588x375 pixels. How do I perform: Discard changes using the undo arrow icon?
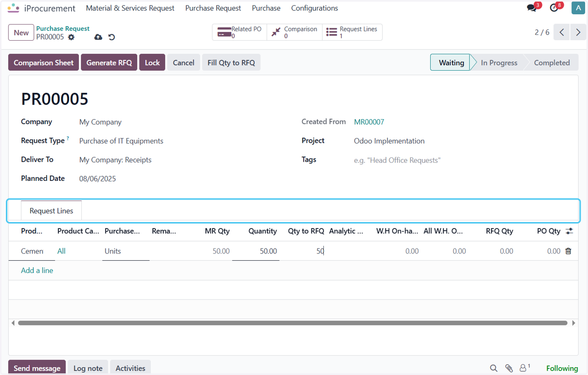112,37
